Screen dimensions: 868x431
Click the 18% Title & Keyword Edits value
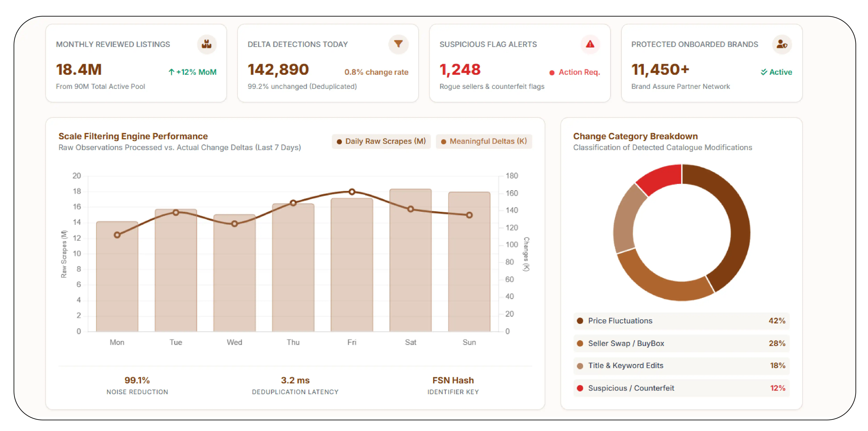click(x=778, y=366)
